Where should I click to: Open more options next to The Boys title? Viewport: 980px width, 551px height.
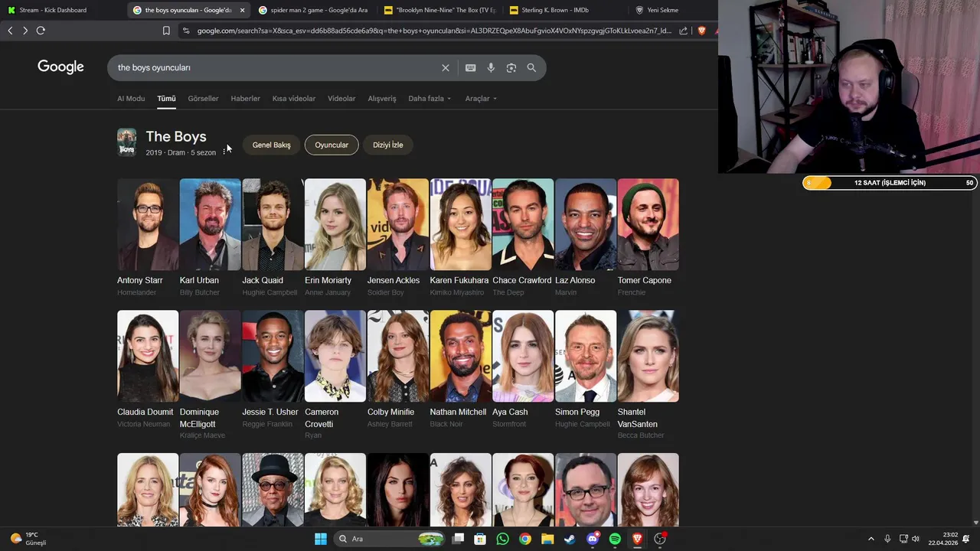pyautogui.click(x=224, y=152)
